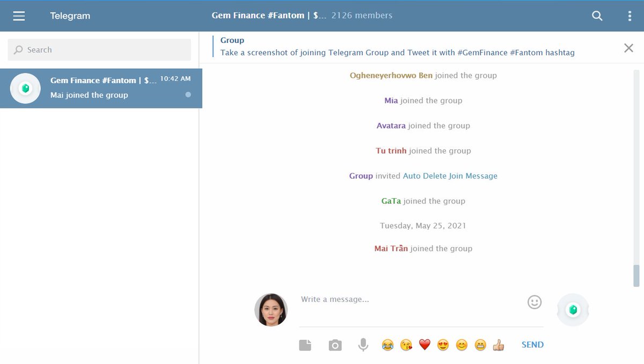Insert the heart eyes emoji
The width and height of the screenshot is (644, 364).
tap(443, 345)
